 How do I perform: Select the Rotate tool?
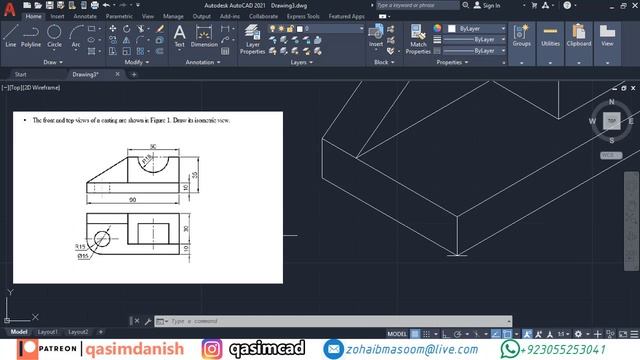pyautogui.click(x=127, y=29)
